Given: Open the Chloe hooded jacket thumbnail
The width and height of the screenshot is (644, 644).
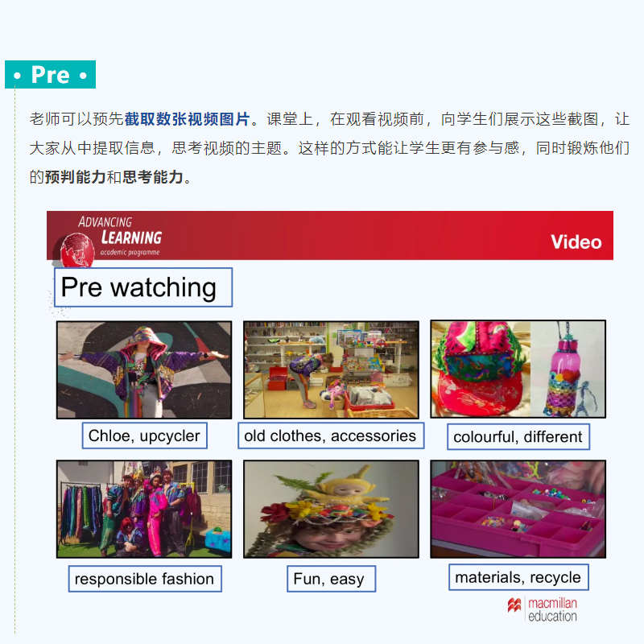Looking at the screenshot, I should pos(144,369).
